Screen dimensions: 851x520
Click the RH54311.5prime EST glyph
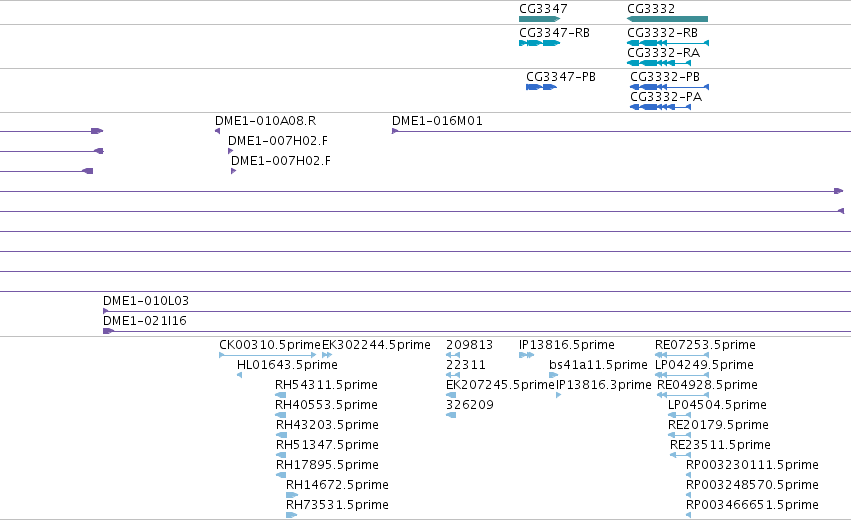(x=281, y=395)
